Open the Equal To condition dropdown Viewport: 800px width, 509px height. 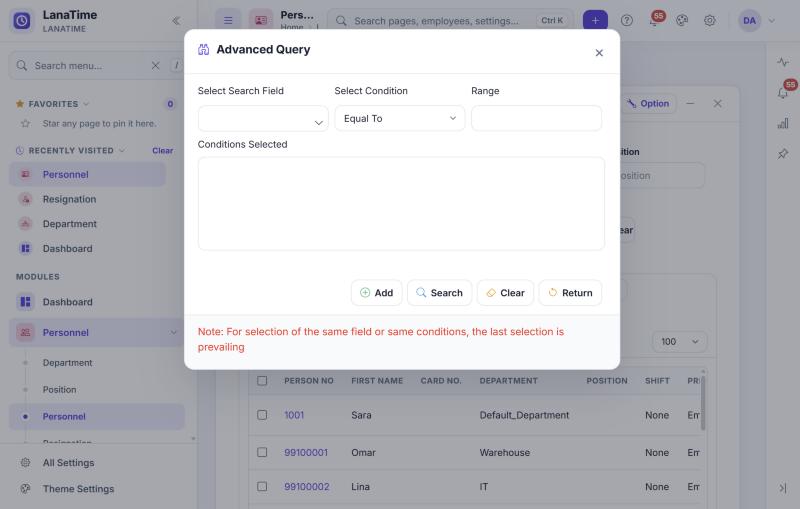point(399,118)
